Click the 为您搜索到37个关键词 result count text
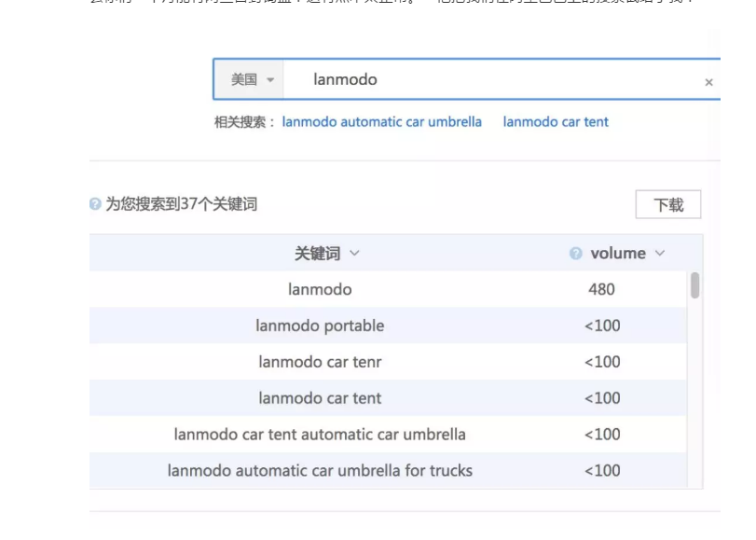 [x=181, y=204]
